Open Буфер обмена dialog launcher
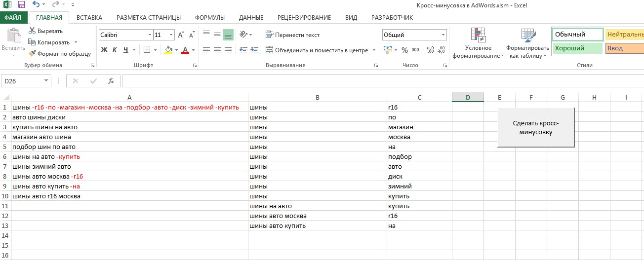The image size is (644, 260). click(92, 65)
